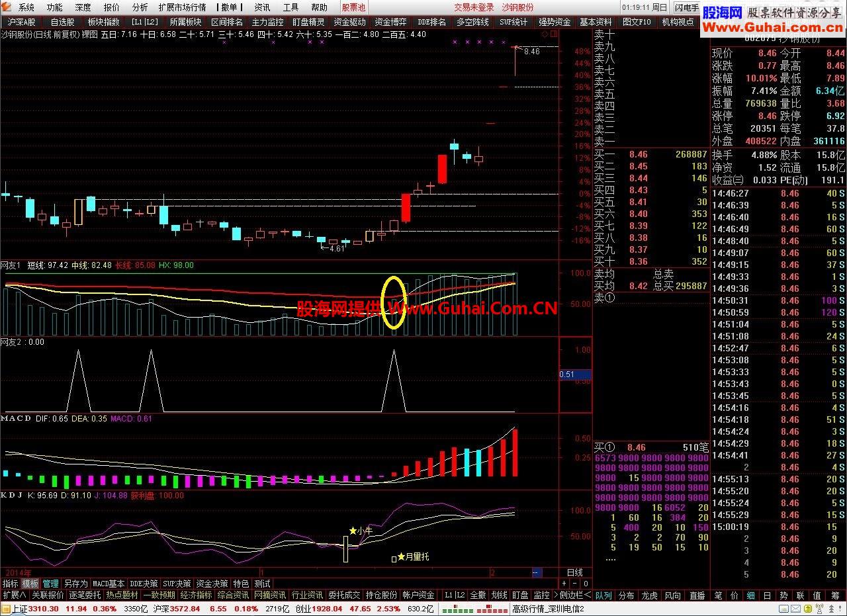Viewport: 847px width, 616px height.
Task: Open the keyboard icon in the status bar
Action: [783, 609]
